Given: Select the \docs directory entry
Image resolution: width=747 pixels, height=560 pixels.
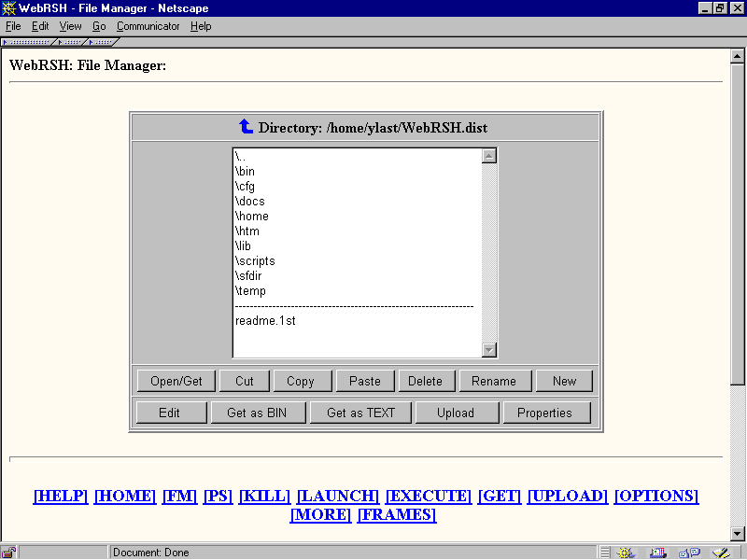Looking at the screenshot, I should click(358, 201).
